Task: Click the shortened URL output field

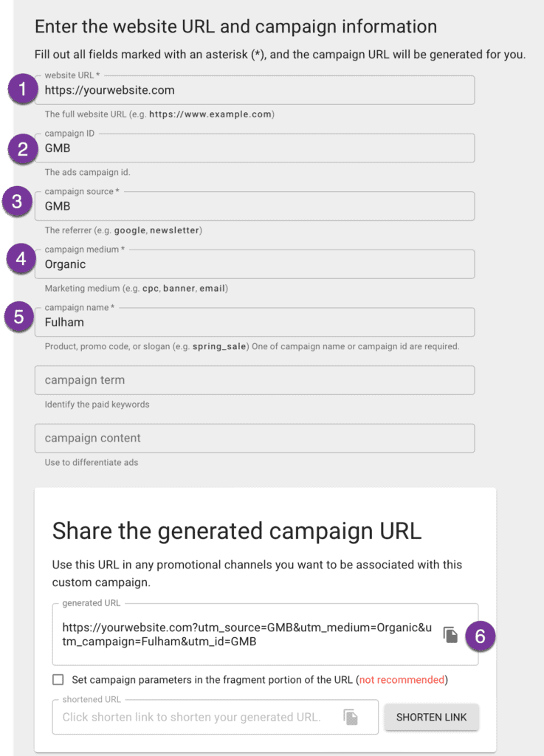Action: click(192, 717)
